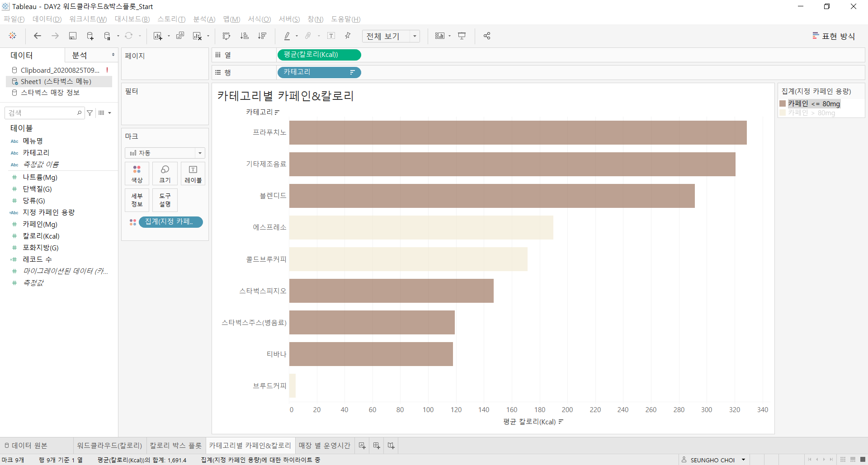Image resolution: width=868 pixels, height=465 pixels.
Task: Fix axes with the pin icon
Action: click(x=348, y=36)
